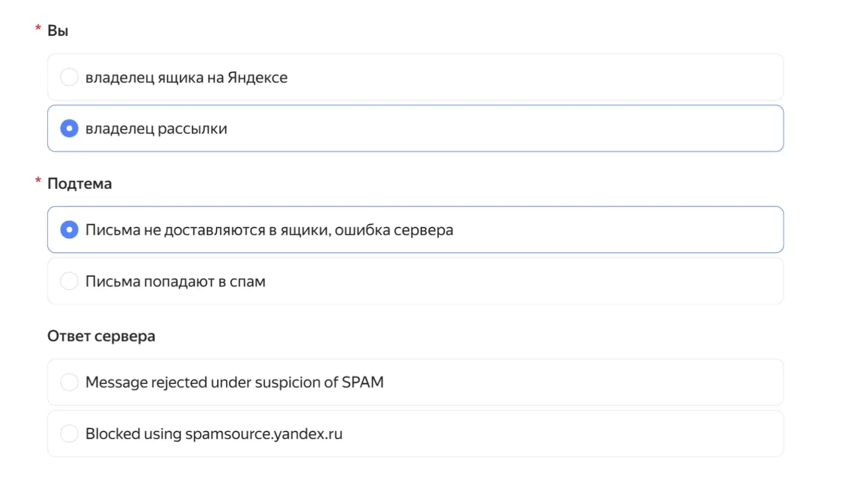Click the red asterisk beside 'Вы'
Screen dimensions: 868x479
click(x=38, y=28)
